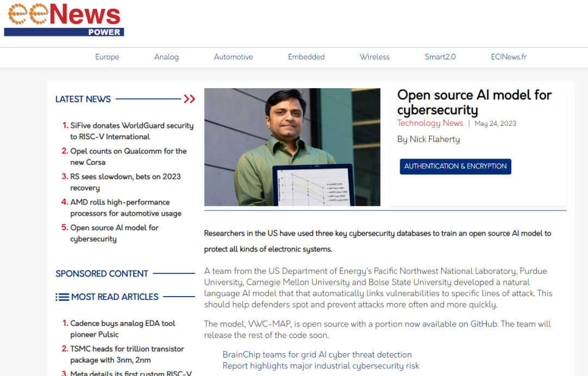The height and width of the screenshot is (376, 588).
Task: Click the paragraph beginning 'A team from the US'
Action: 378,287
